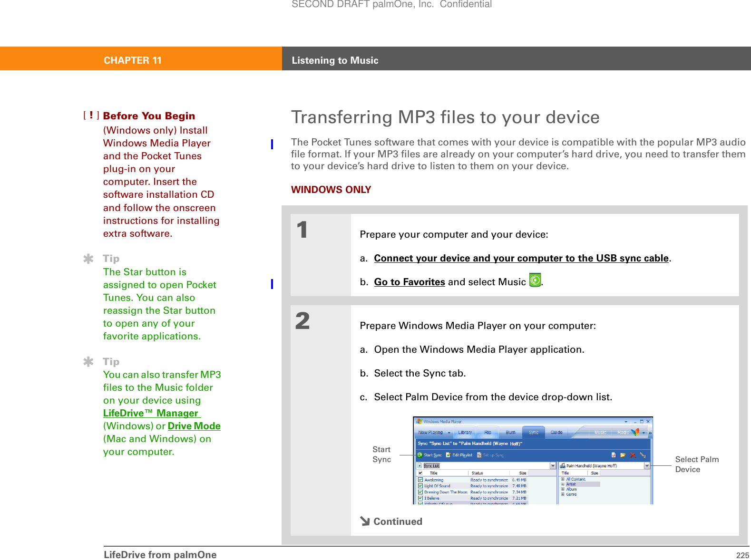The height and width of the screenshot is (560, 751).
Task: Open the LifeDrive Manager link
Action: click(x=152, y=413)
